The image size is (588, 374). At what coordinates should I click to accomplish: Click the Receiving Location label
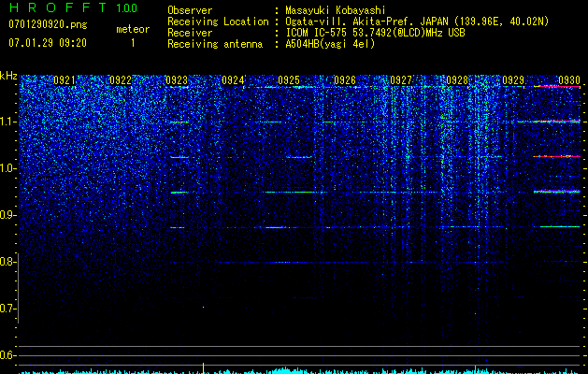click(218, 22)
